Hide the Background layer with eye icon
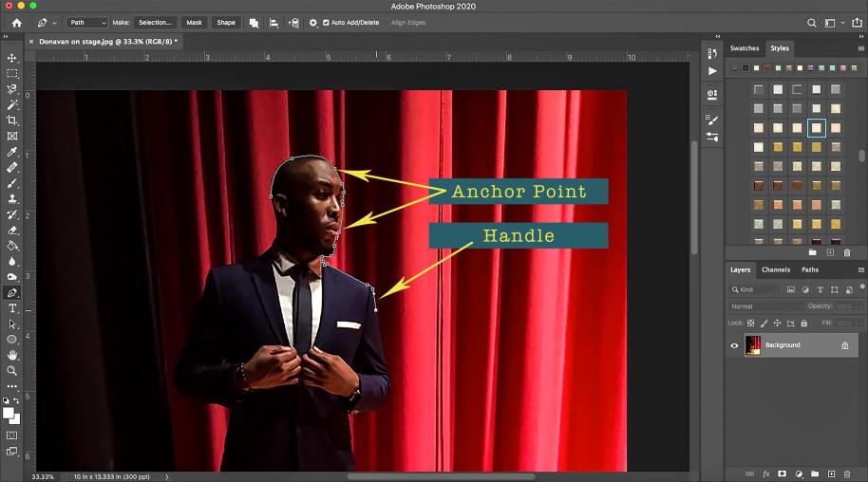The height and width of the screenshot is (482, 868). [734, 345]
